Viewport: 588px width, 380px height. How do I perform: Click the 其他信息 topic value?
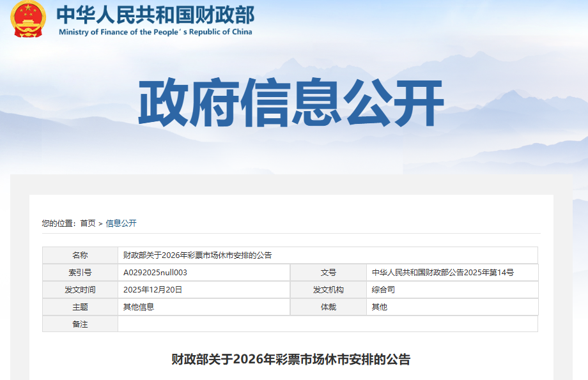(139, 307)
